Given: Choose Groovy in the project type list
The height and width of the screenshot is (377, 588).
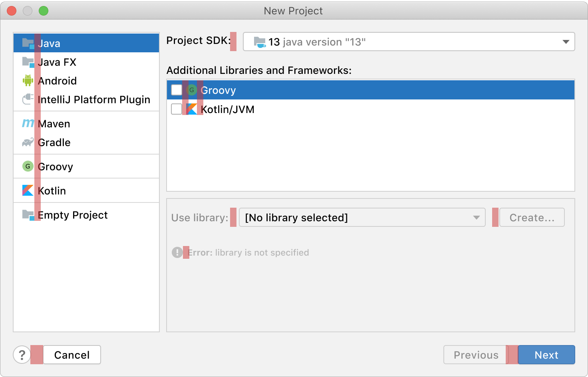Looking at the screenshot, I should [55, 167].
